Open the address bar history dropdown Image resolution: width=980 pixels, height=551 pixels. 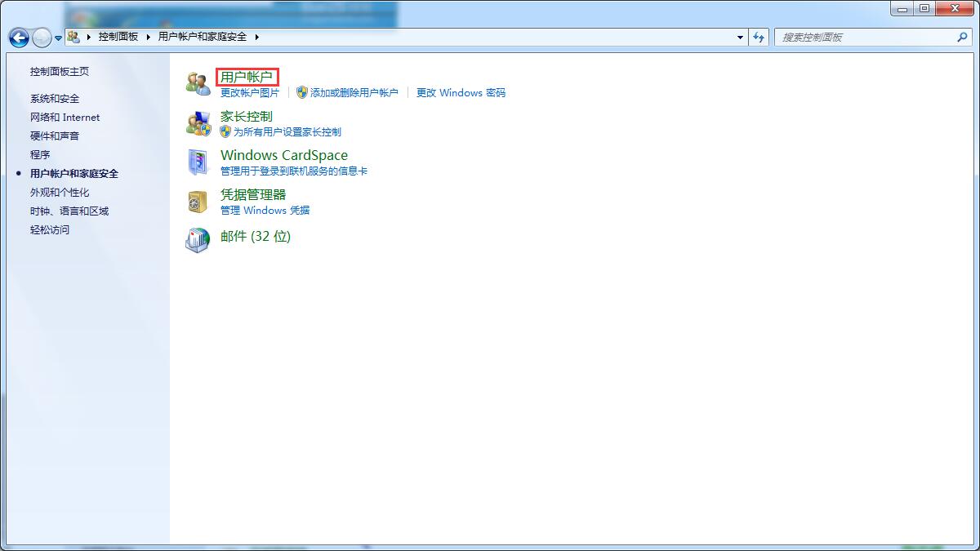point(740,37)
